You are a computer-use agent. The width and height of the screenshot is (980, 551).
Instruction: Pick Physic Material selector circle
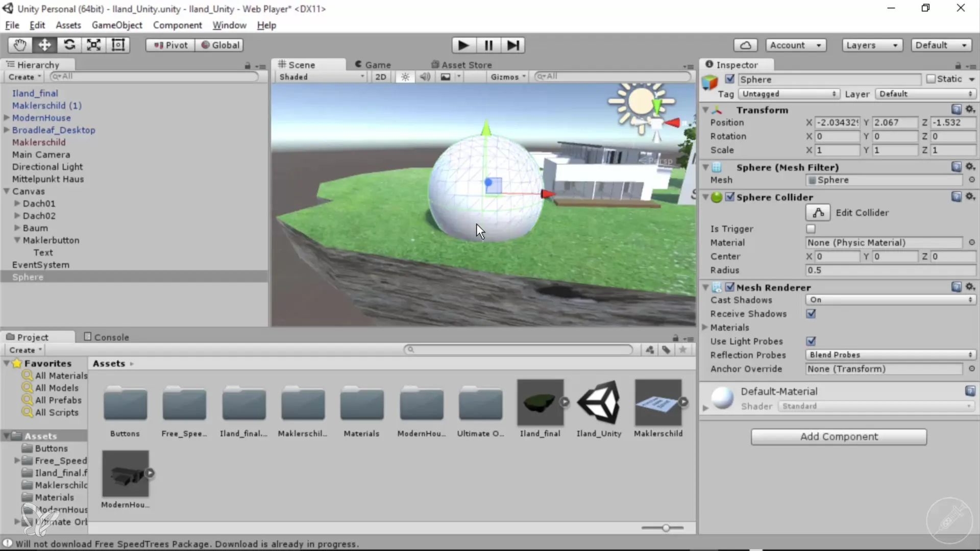971,242
